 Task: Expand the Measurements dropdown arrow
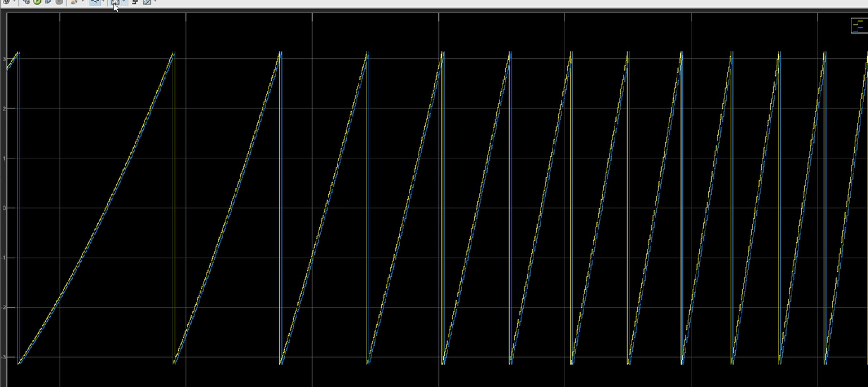point(155,2)
